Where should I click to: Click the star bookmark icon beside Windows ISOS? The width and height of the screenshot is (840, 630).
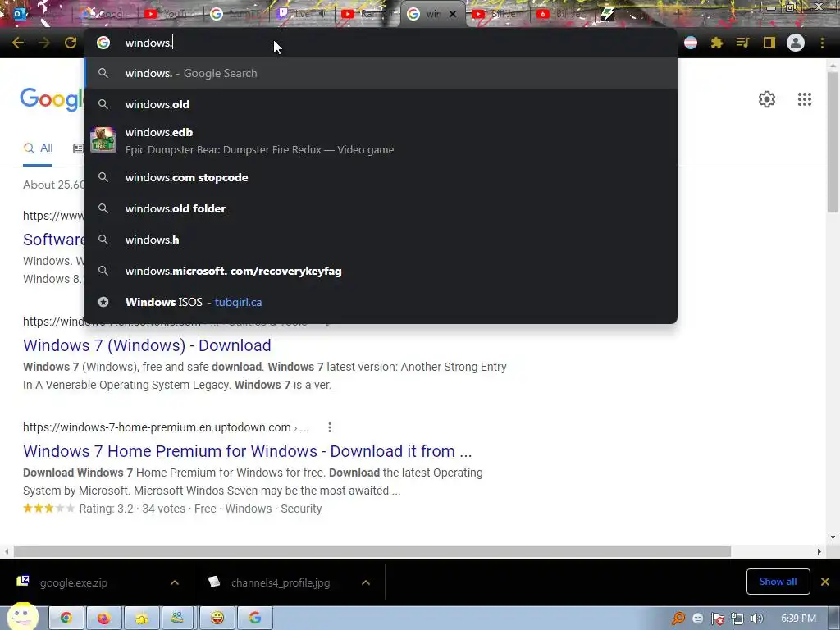[x=103, y=302]
